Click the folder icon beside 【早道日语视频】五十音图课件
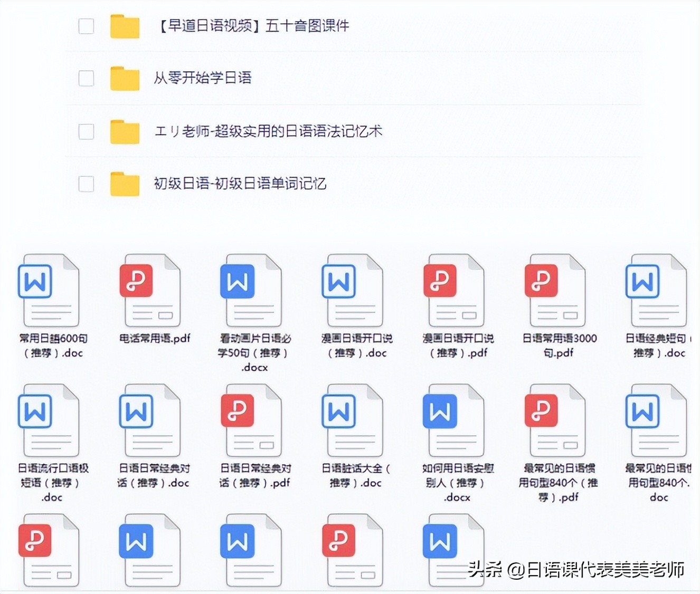The height and width of the screenshot is (594, 700). [124, 25]
